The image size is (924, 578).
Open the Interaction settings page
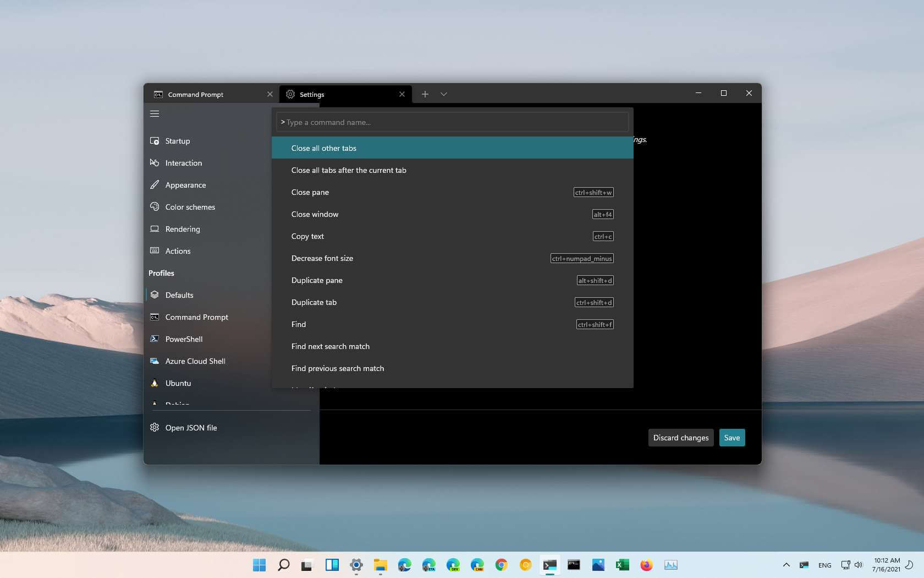(183, 163)
